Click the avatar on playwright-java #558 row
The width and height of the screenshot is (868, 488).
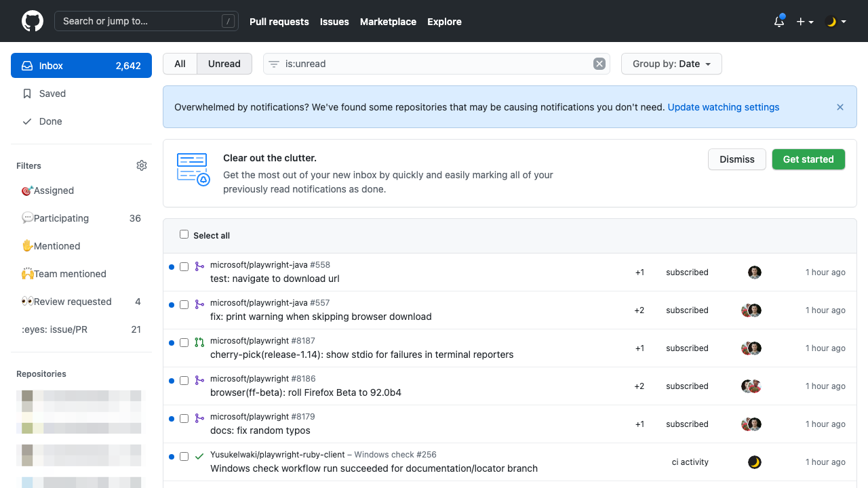click(755, 272)
